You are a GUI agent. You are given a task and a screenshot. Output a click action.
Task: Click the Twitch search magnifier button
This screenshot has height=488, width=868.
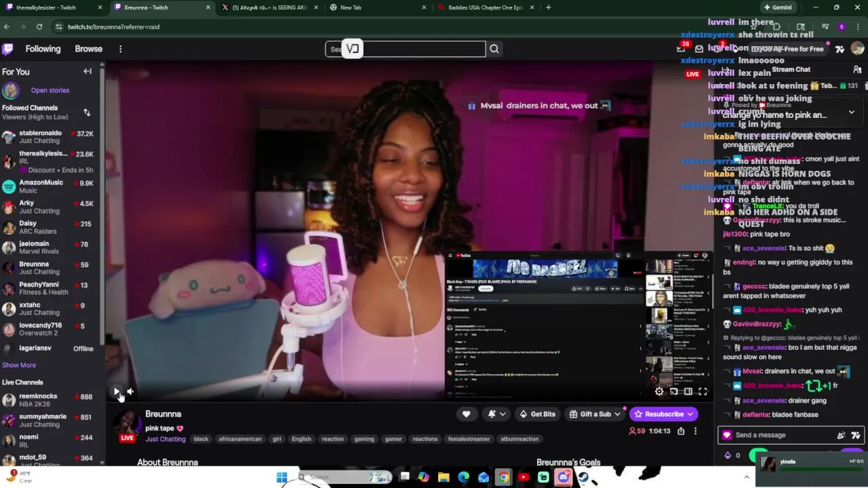click(494, 49)
